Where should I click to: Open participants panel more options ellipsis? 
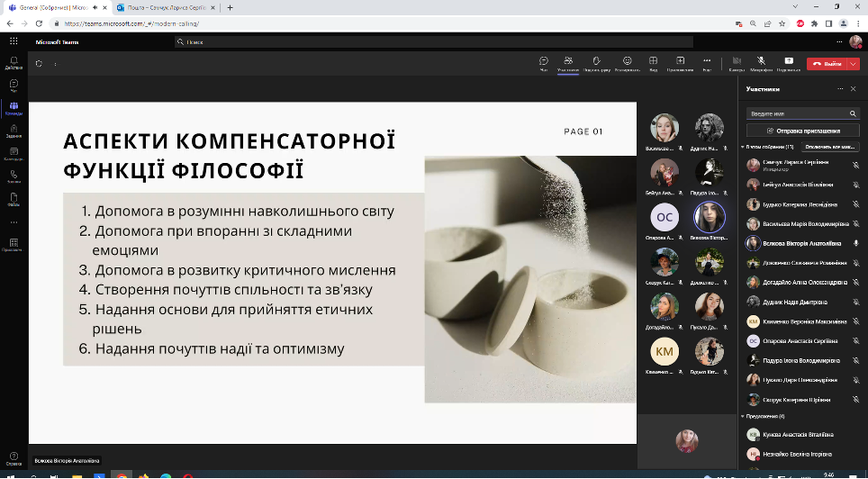840,89
